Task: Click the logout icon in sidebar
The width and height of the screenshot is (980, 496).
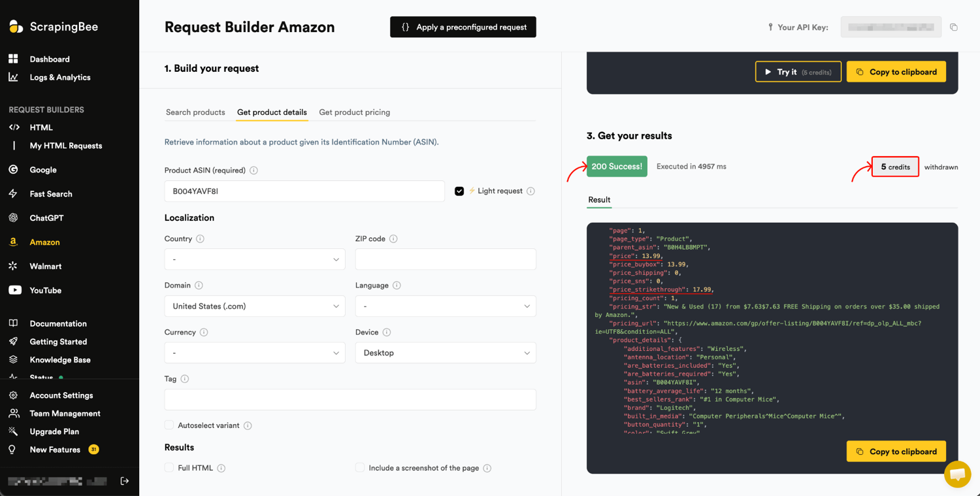Action: pyautogui.click(x=124, y=481)
